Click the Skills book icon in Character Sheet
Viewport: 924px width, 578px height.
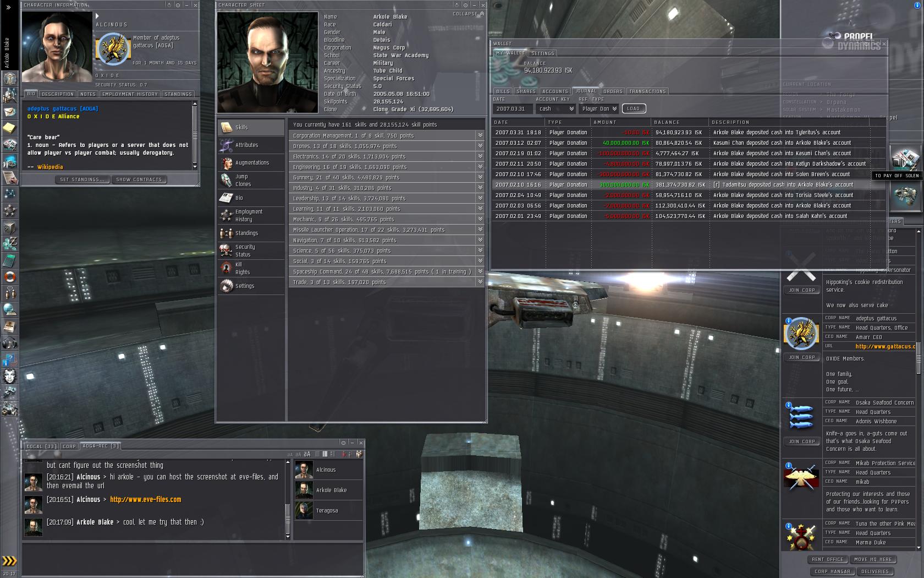[x=227, y=127]
